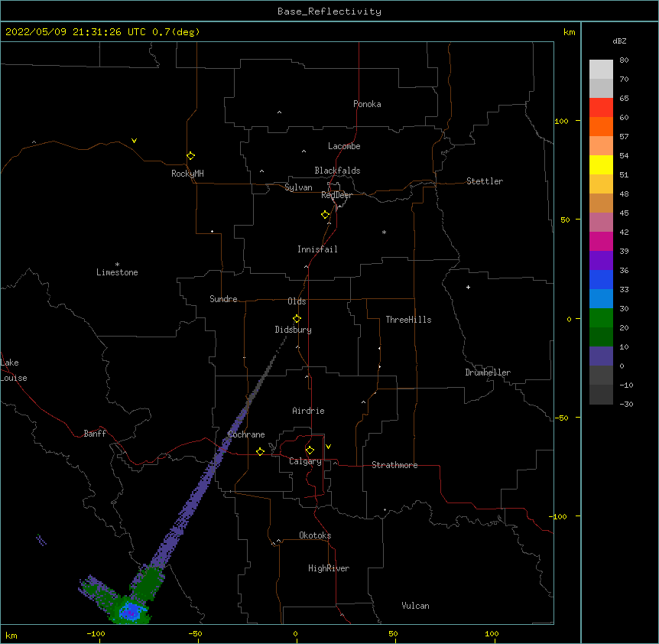Click the yellow V marker northwest of RockyMH
The width and height of the screenshot is (659, 644).
134,141
